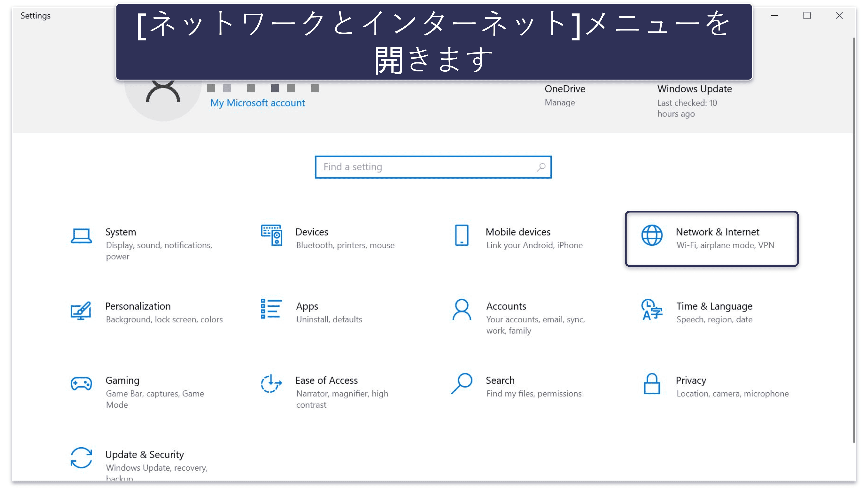
Task: Select the Devices category title
Action: (x=312, y=232)
